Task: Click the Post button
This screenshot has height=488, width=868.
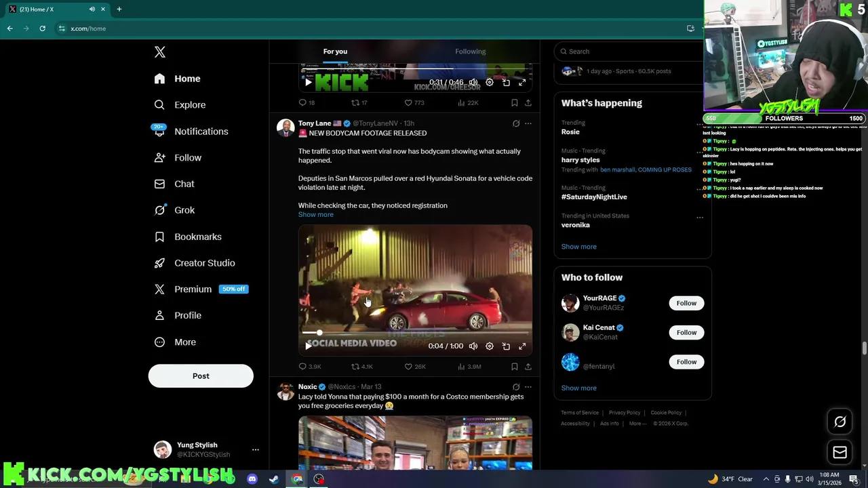Action: [201, 376]
